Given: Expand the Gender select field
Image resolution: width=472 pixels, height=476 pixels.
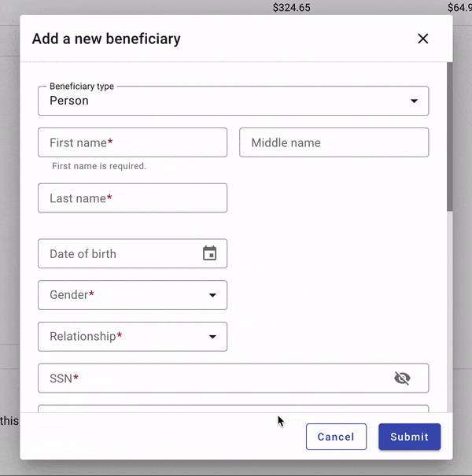Looking at the screenshot, I should tap(126, 295).
